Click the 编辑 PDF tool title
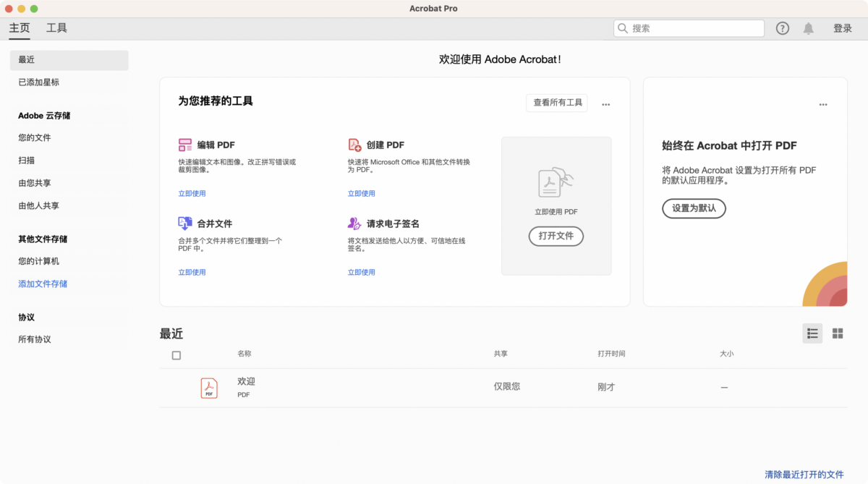Viewport: 868px width, 484px height. coord(216,145)
